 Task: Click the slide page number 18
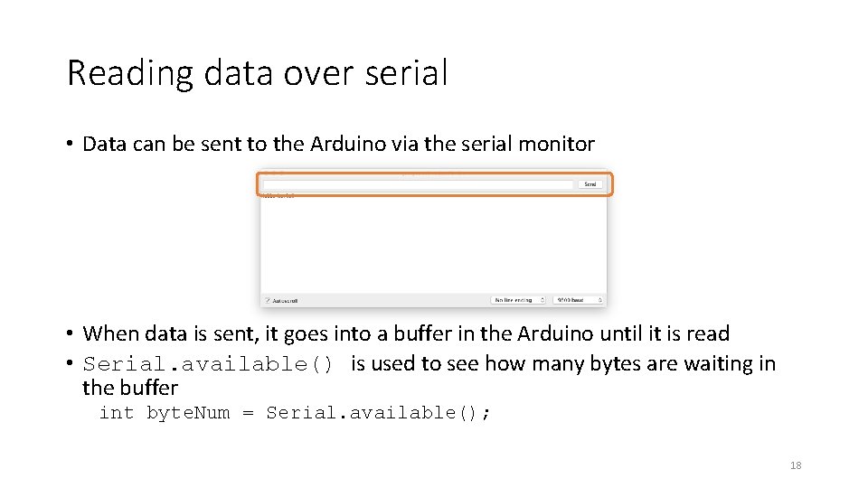796,465
